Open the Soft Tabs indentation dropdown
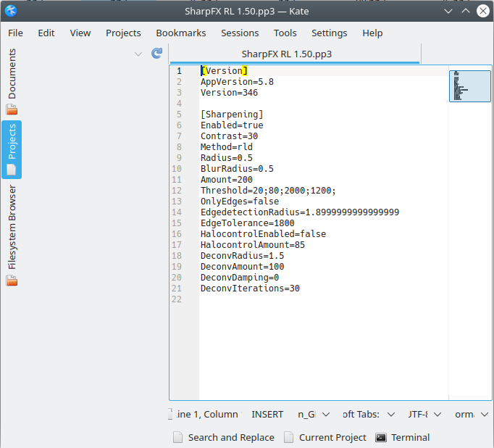Screen dimensions: 494x448 tap(369, 414)
